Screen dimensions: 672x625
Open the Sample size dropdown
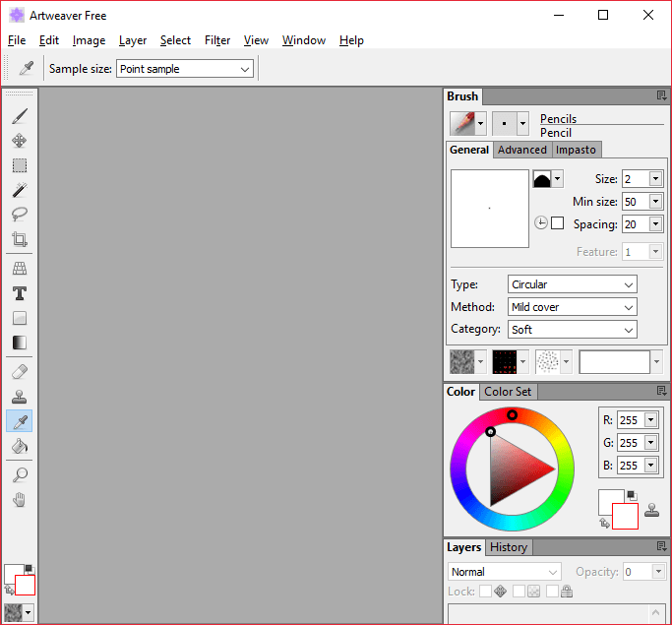point(185,69)
